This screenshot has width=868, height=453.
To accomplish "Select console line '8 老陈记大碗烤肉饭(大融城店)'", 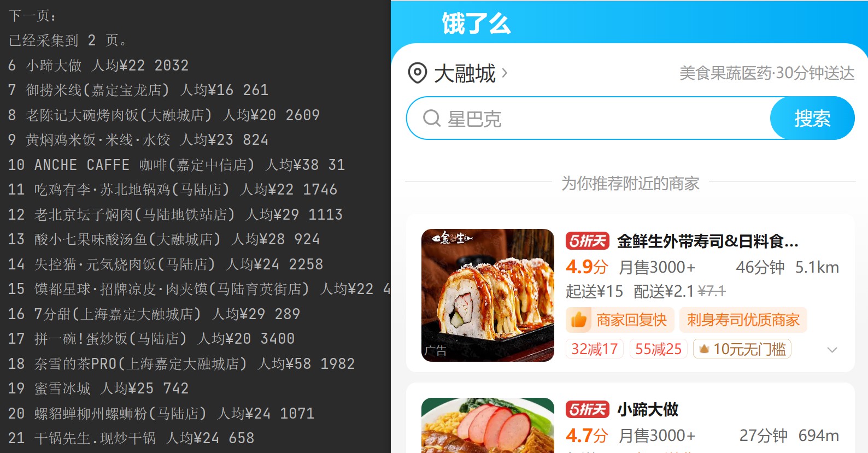I will click(x=164, y=115).
